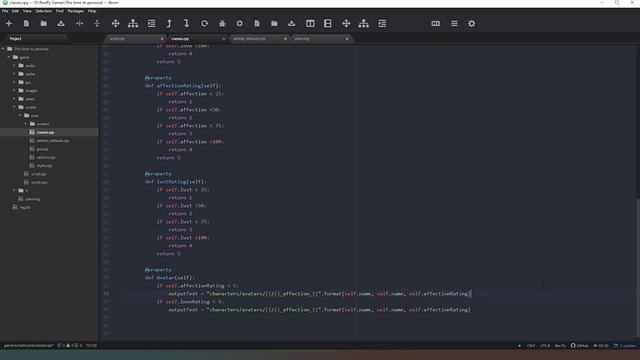Click the keyboard-shaped icon near toolbar's right
The image size is (640, 360).
pos(436,24)
